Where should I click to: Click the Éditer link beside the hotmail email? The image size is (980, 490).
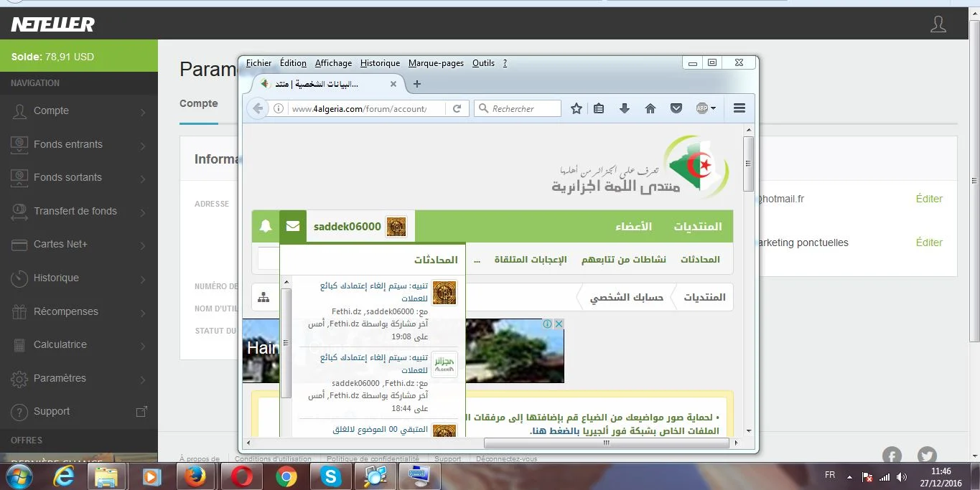[929, 199]
